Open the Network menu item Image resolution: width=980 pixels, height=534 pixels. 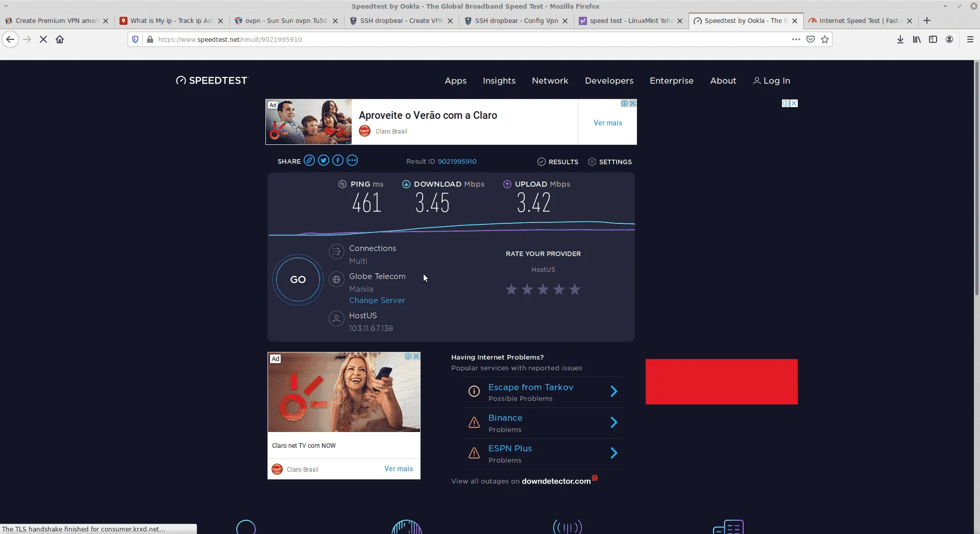tap(550, 81)
